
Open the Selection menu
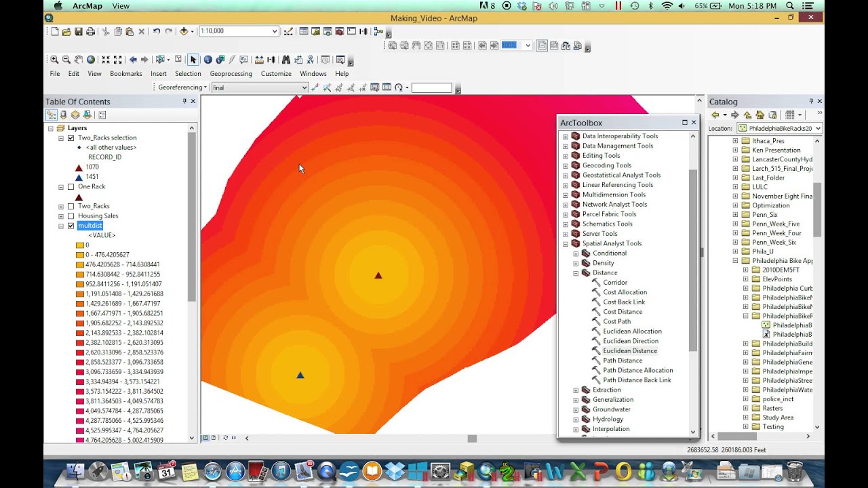pyautogui.click(x=188, y=74)
